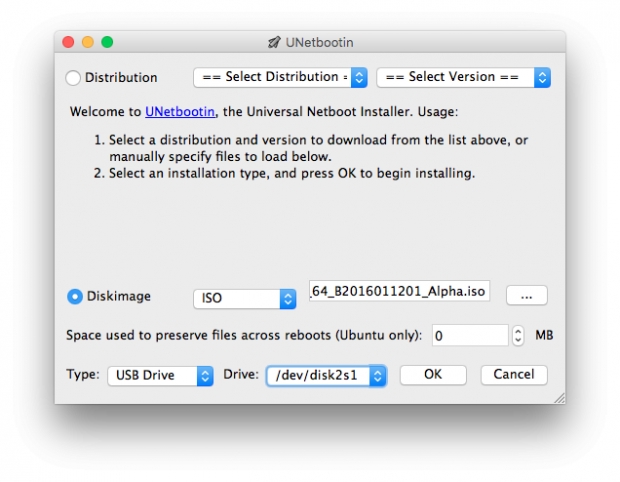620x482 pixels.
Task: Click the window resize grip corner
Action: (x=559, y=398)
